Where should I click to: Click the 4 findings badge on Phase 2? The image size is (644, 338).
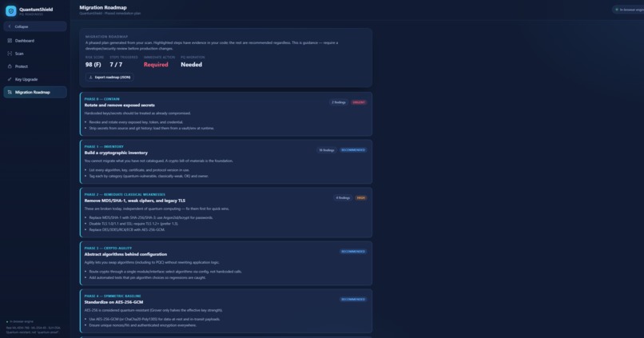(343, 198)
